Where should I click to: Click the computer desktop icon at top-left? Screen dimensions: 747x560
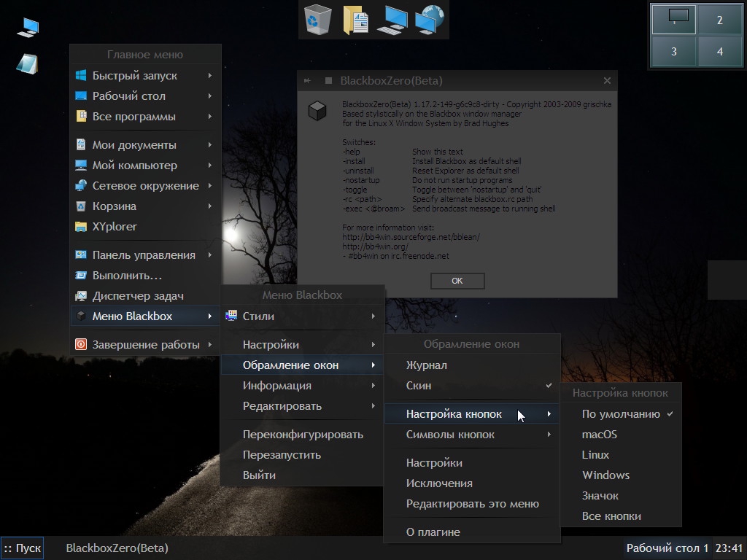coord(28,27)
